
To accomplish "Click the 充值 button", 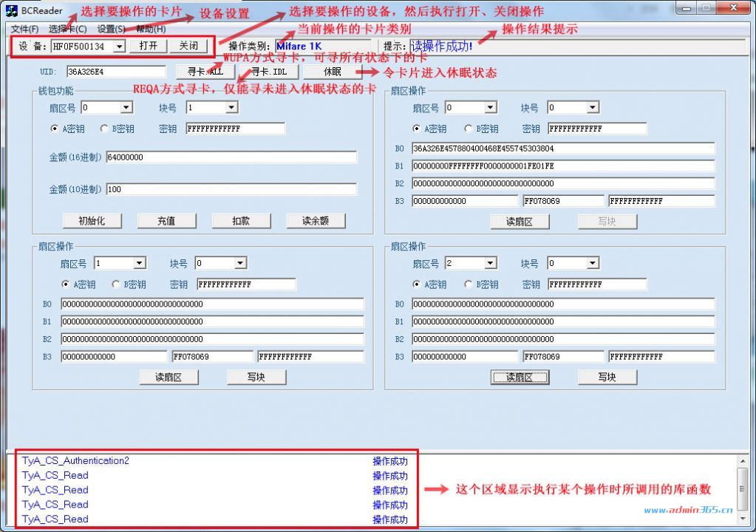I will [166, 221].
